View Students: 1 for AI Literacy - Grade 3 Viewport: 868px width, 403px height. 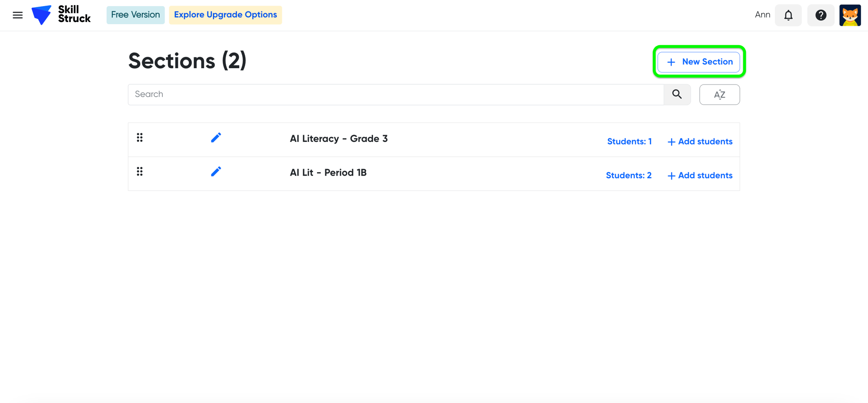(629, 142)
